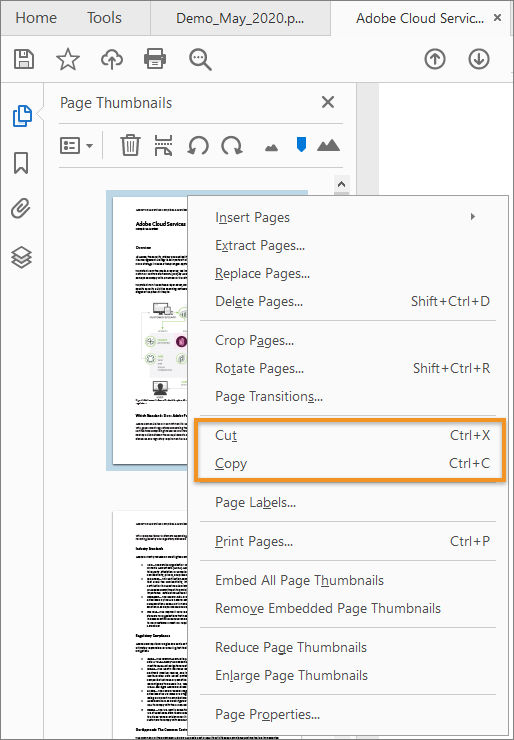
Task: Close the Page Thumbnails panel
Action: 328,102
